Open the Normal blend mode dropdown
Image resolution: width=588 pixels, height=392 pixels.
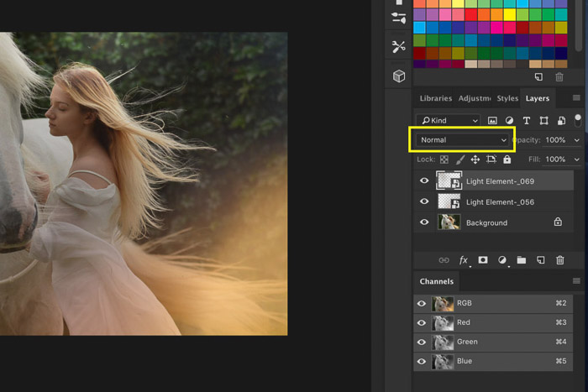click(463, 140)
